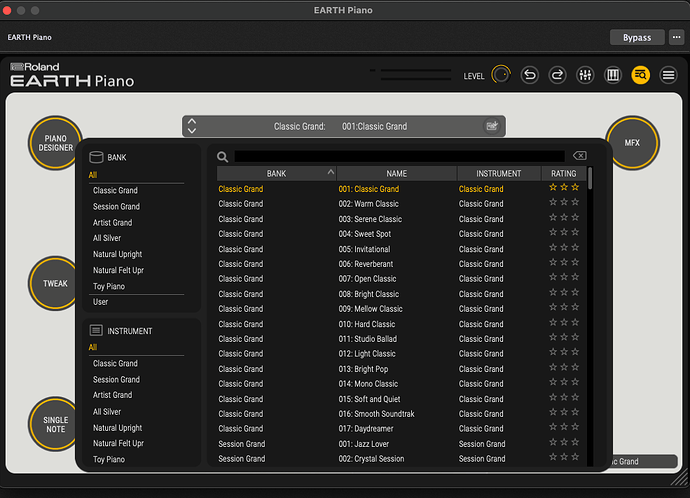Viewport: 690px width, 498px height.
Task: Sort presets by BANK column header
Action: [x=276, y=173]
